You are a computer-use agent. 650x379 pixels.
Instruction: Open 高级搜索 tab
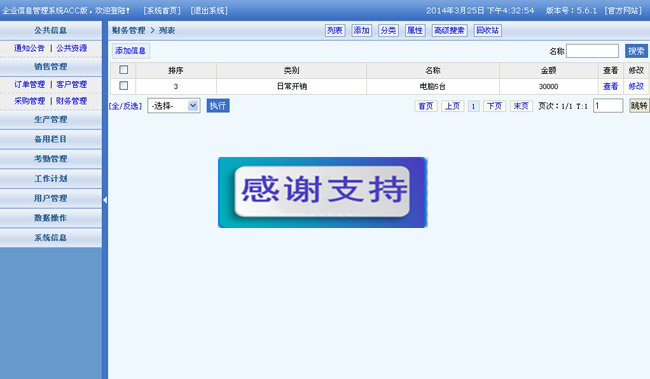pyautogui.click(x=450, y=30)
